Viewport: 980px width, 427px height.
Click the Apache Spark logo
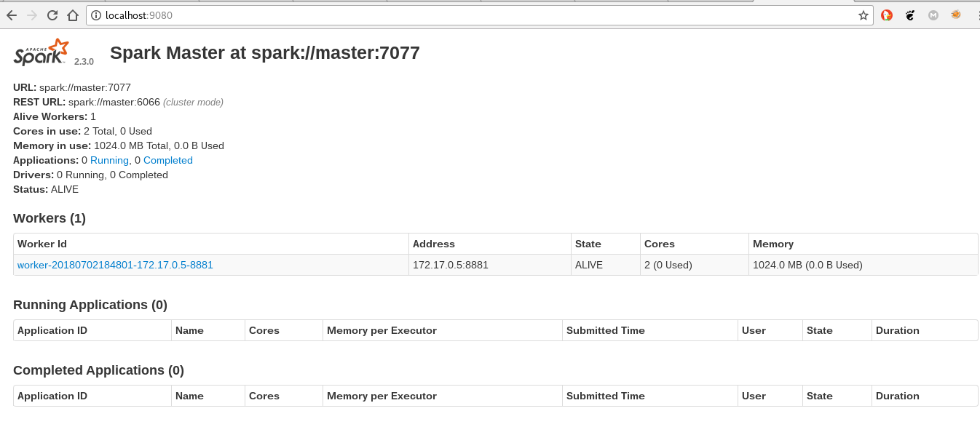42,52
